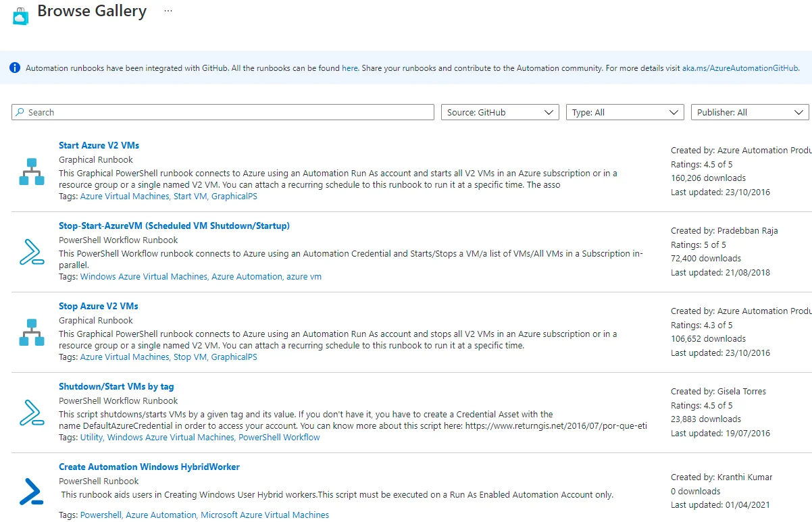This screenshot has width=812, height=522.
Task: Click the Stop-Start-AzureVM PowerShell workflow icon
Action: click(31, 252)
